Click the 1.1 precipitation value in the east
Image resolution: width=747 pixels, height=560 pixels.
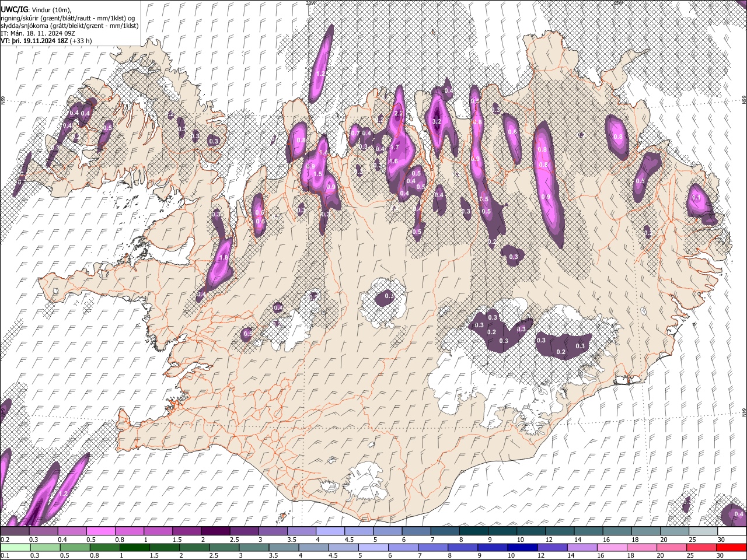coord(696,198)
